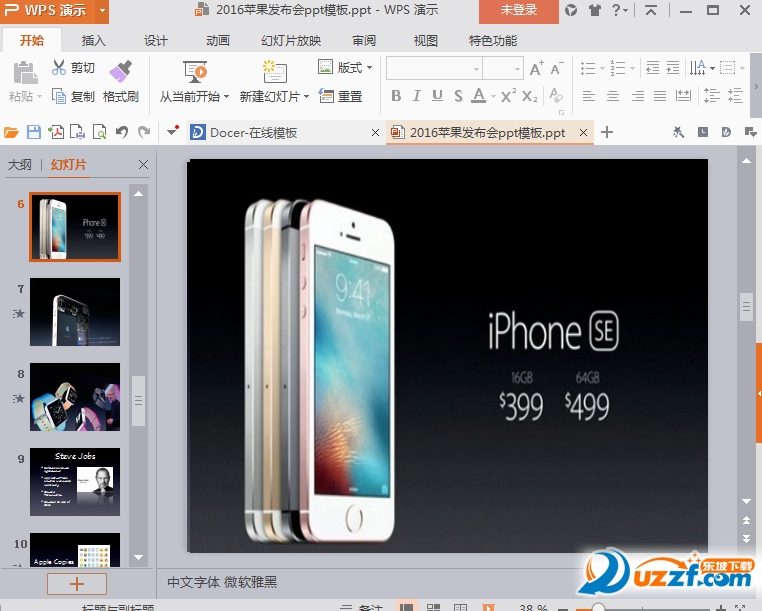Click the skin (shirt) icon in title bar
Viewport: 762px width, 611px height.
point(594,10)
